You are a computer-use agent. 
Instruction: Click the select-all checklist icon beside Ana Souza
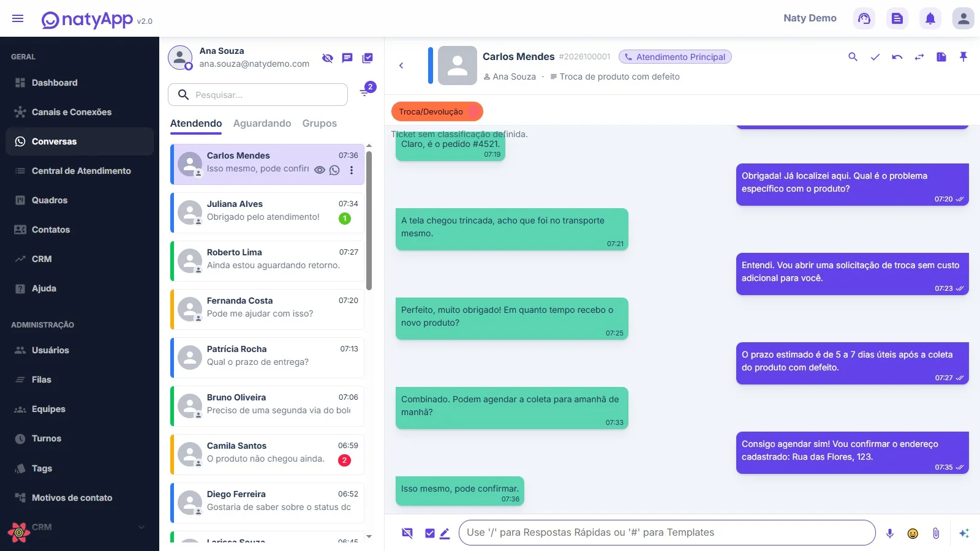367,58
